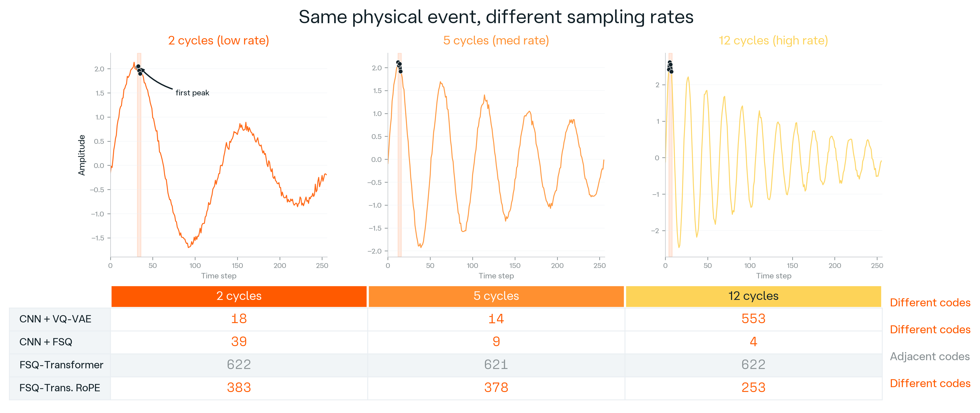Click the gray "Adjacent codes" label
Viewport: 980px width, 413px height.
(x=930, y=357)
